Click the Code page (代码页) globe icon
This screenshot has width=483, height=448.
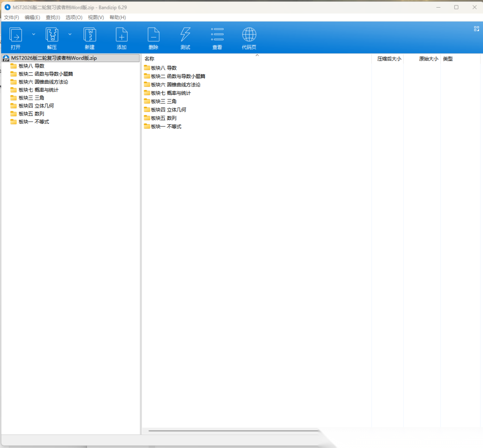click(249, 35)
